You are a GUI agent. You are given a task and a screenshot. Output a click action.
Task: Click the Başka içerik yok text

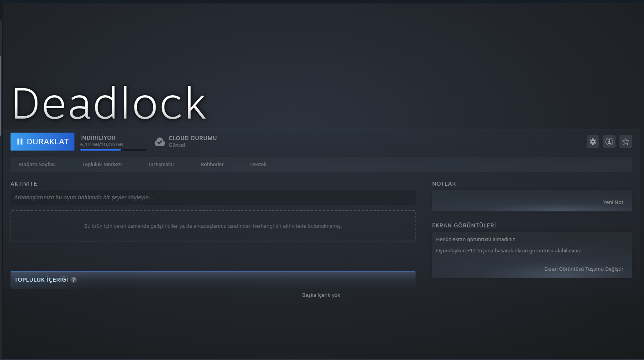(x=321, y=295)
